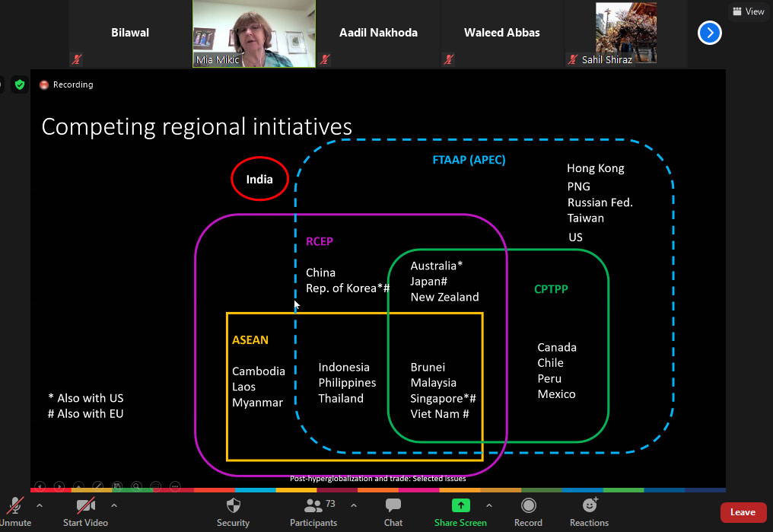Image resolution: width=773 pixels, height=532 pixels.
Task: Leave the meeting
Action: [x=743, y=512]
